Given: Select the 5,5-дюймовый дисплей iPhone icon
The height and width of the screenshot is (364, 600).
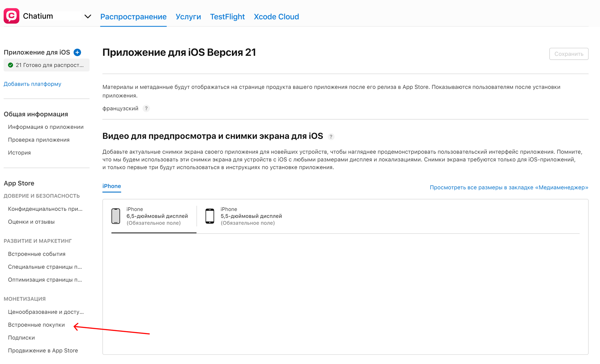Looking at the screenshot, I should click(x=210, y=216).
